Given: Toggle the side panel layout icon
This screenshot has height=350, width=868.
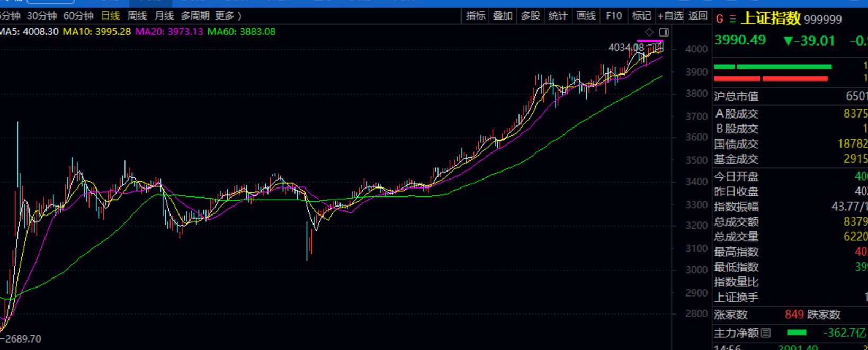Looking at the screenshot, I should click(664, 32).
